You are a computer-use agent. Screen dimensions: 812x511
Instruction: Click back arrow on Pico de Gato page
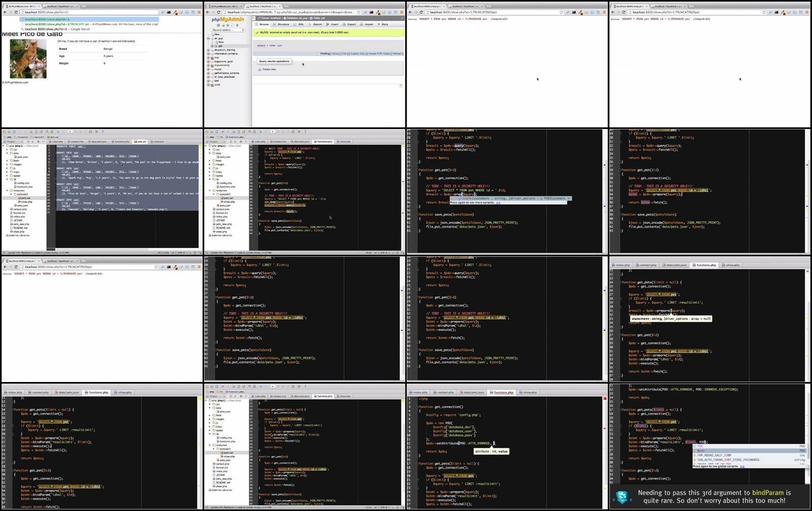tap(5, 12)
